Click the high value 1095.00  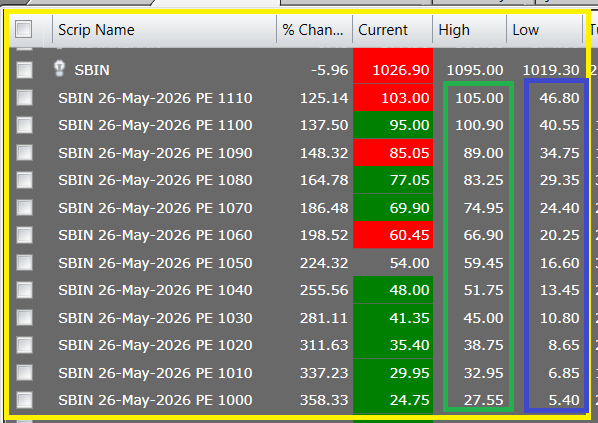pyautogui.click(x=475, y=70)
